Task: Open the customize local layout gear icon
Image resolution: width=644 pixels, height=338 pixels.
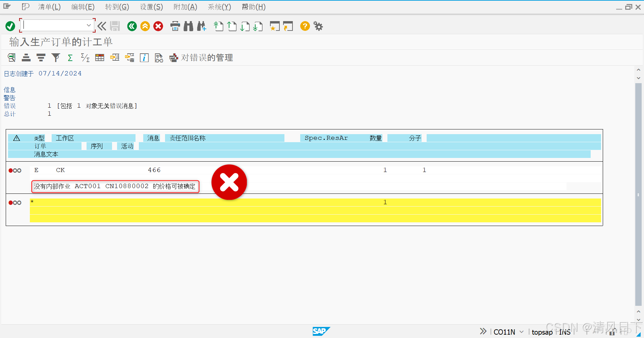Action: coord(318,26)
